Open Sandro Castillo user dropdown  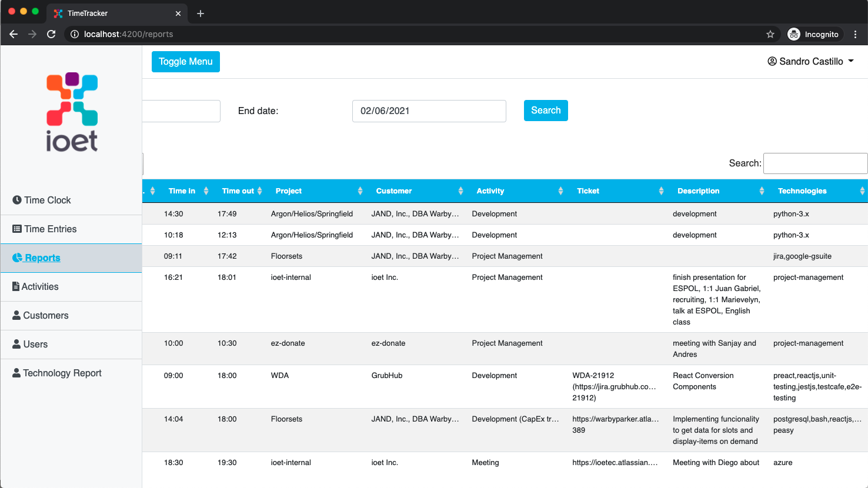(811, 61)
